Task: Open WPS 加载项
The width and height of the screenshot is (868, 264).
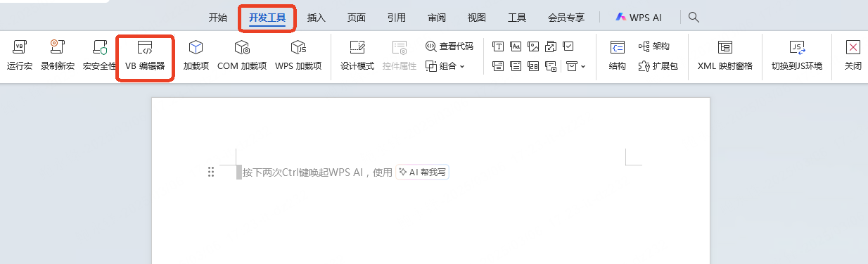Action: [x=298, y=56]
